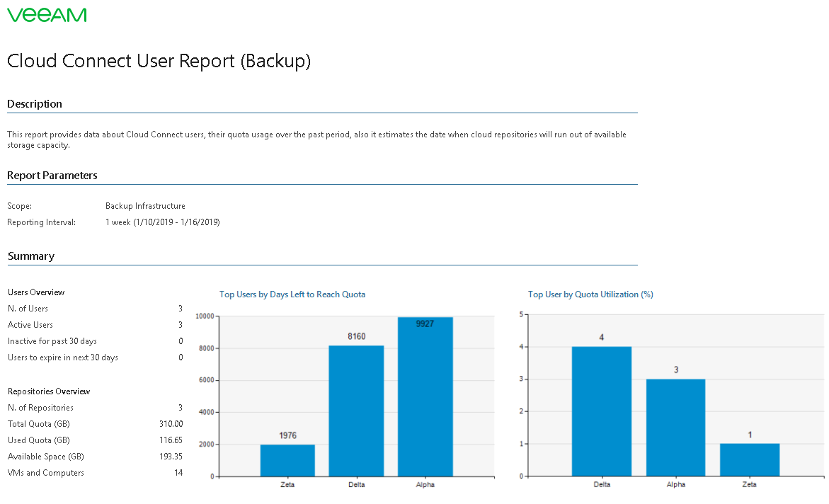
Task: Click Users to expire in next 30 days
Action: 63,357
